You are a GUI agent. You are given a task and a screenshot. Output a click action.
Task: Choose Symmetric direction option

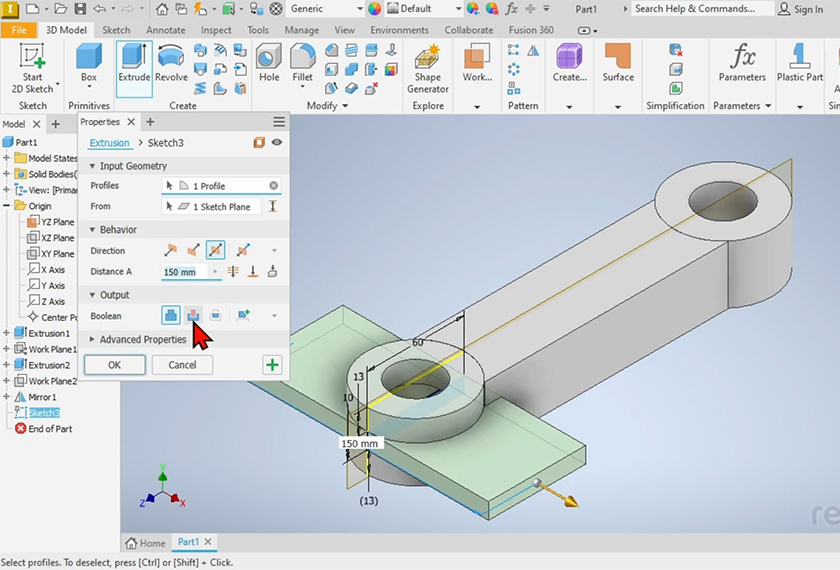(215, 251)
